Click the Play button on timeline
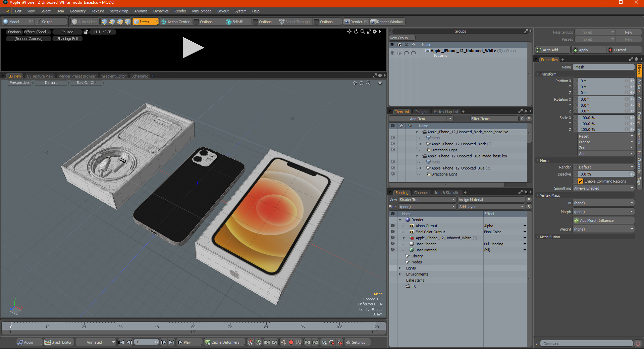The image size is (644, 349). (x=190, y=342)
